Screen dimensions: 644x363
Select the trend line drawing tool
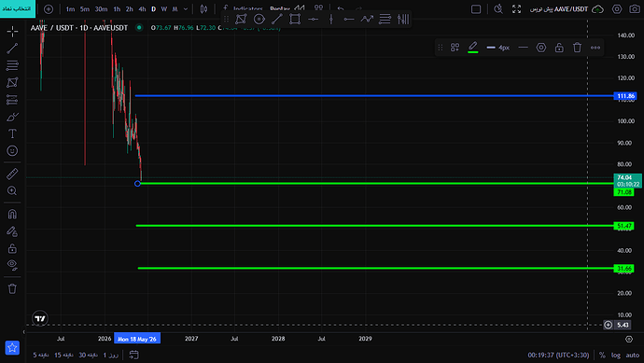[x=12, y=49]
